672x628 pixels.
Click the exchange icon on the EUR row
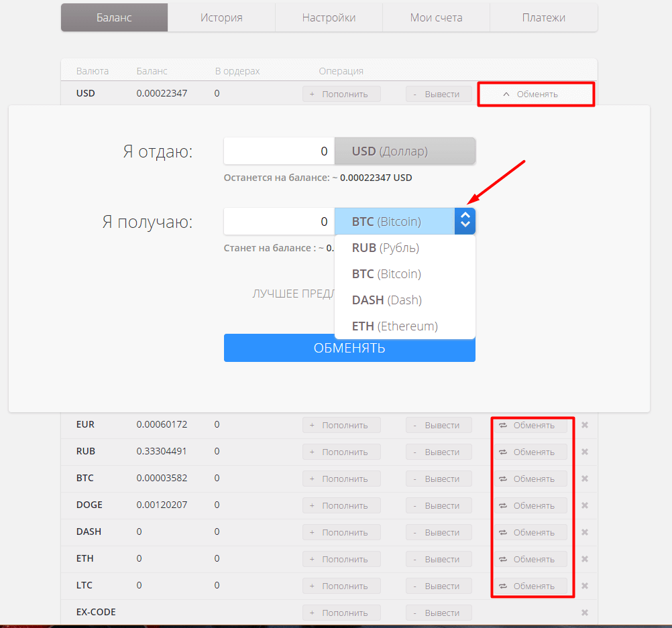(x=502, y=424)
